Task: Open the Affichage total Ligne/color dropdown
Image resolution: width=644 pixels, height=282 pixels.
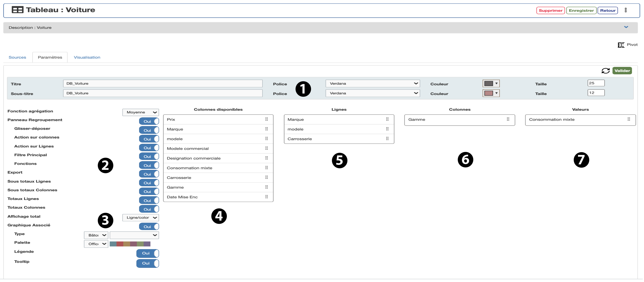Action: tap(141, 218)
